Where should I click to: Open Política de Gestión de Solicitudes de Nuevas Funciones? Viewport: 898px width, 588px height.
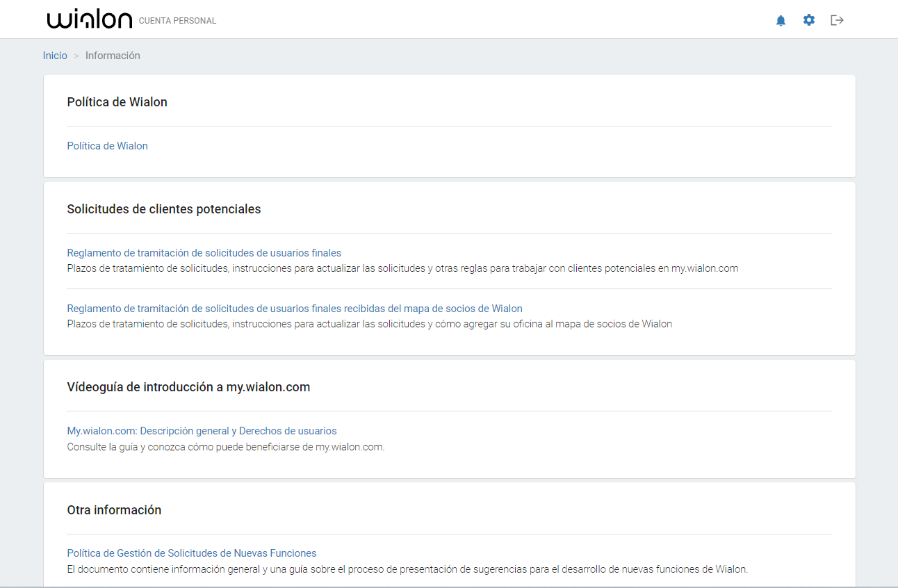click(x=191, y=553)
